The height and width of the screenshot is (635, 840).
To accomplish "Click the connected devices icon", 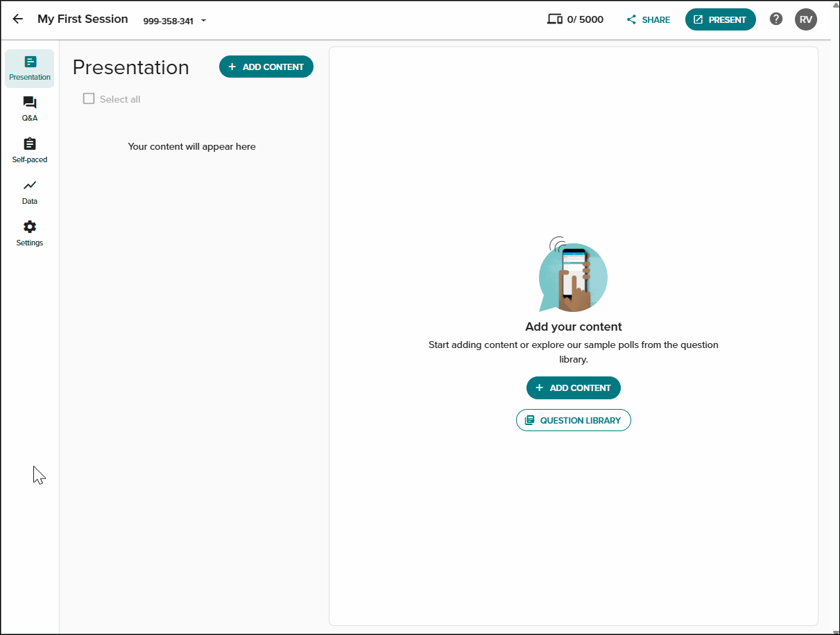I will tap(554, 19).
